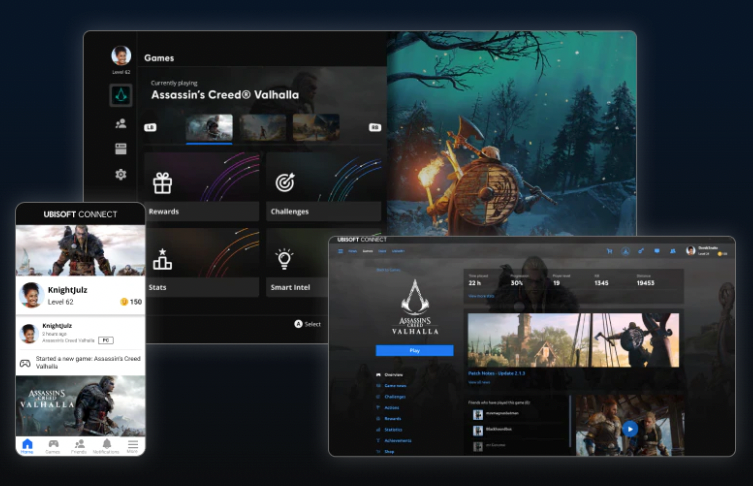Switch to the Store tab in desktop window
The height and width of the screenshot is (486, 753).
tap(382, 251)
